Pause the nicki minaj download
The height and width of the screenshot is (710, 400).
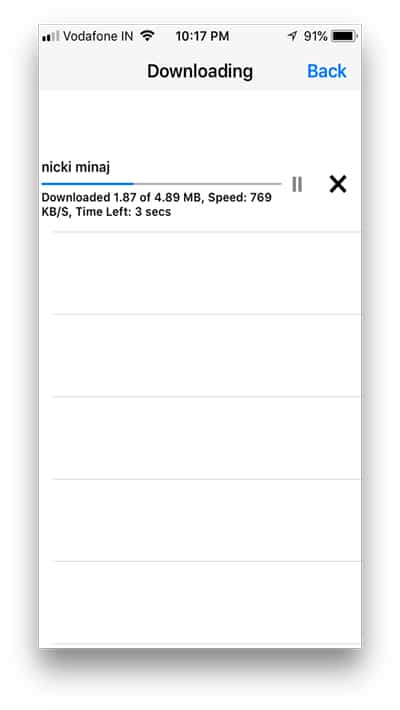coord(297,184)
